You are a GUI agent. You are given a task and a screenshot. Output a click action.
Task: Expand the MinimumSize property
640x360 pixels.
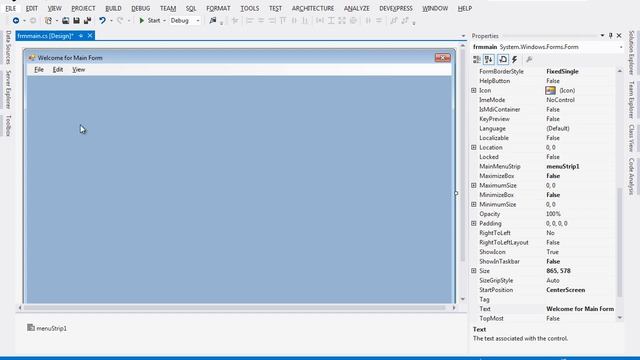click(x=474, y=204)
